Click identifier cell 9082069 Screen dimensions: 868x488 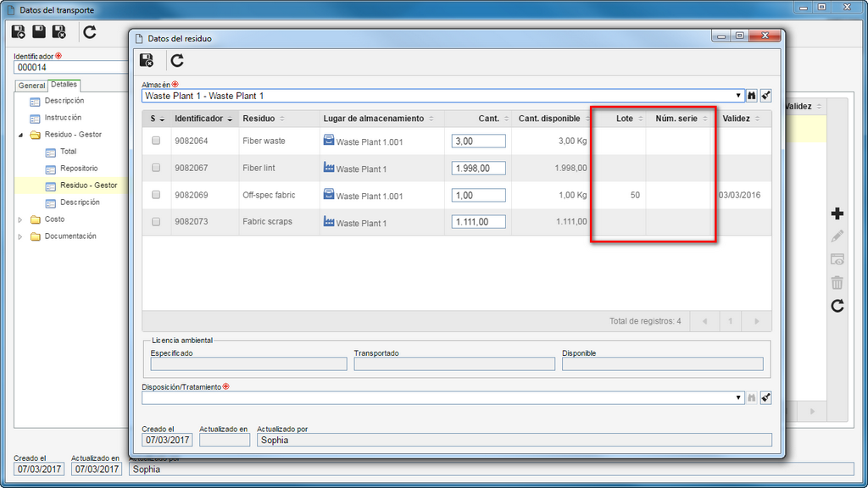click(x=191, y=196)
